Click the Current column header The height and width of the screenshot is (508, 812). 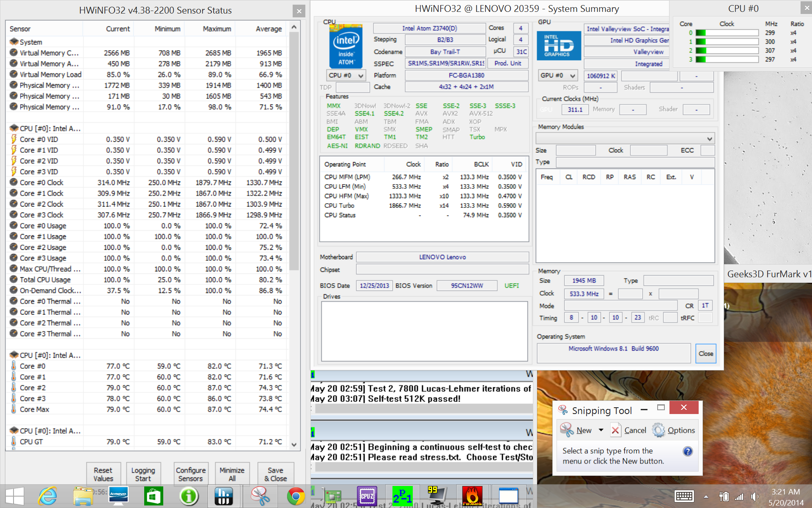pyautogui.click(x=108, y=29)
